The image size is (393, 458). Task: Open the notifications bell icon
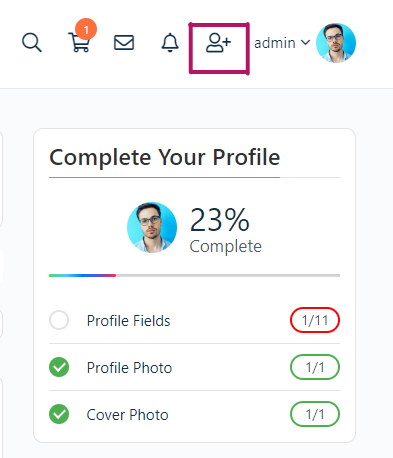[x=170, y=42]
